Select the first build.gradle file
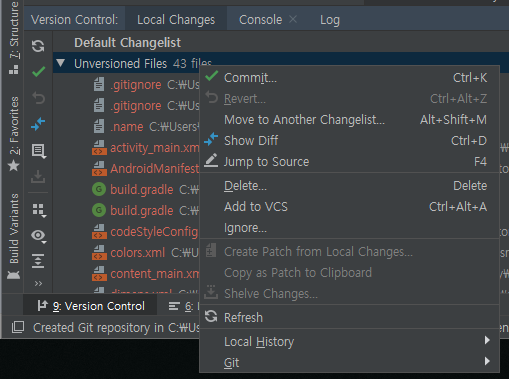 tap(142, 190)
